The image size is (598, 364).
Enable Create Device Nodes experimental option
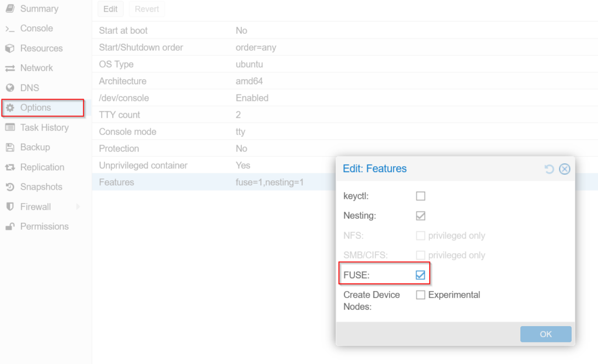click(420, 295)
